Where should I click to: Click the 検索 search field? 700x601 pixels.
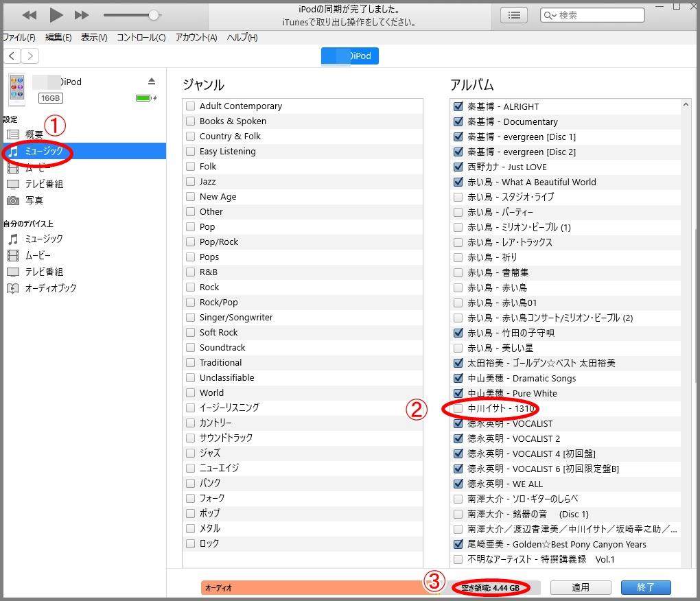tap(592, 15)
